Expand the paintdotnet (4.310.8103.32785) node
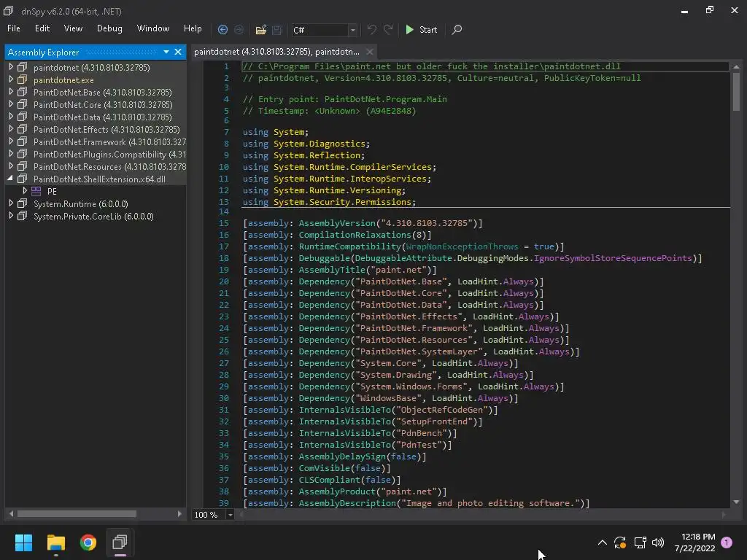The height and width of the screenshot is (560, 747). pos(11,67)
